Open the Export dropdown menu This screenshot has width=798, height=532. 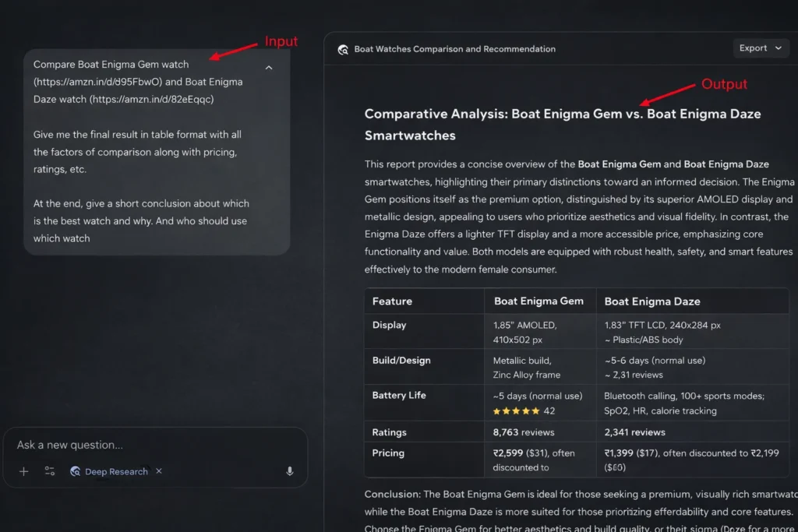760,48
